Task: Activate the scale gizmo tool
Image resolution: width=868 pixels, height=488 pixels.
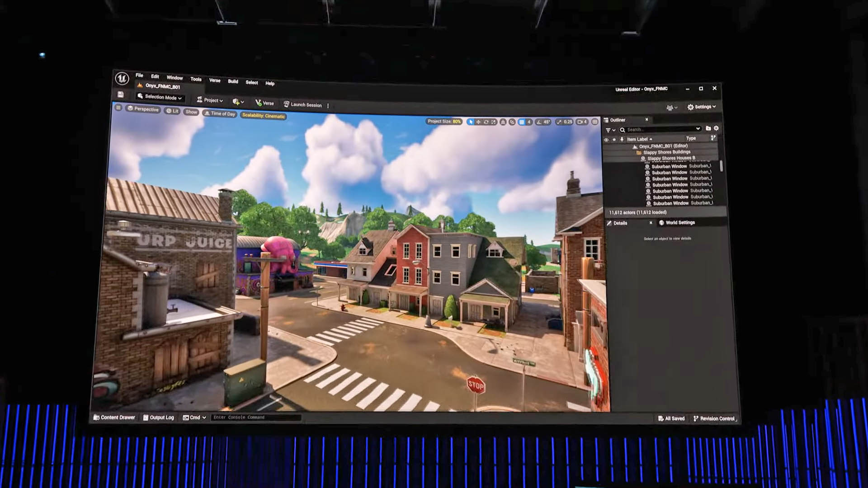Action: (x=494, y=122)
